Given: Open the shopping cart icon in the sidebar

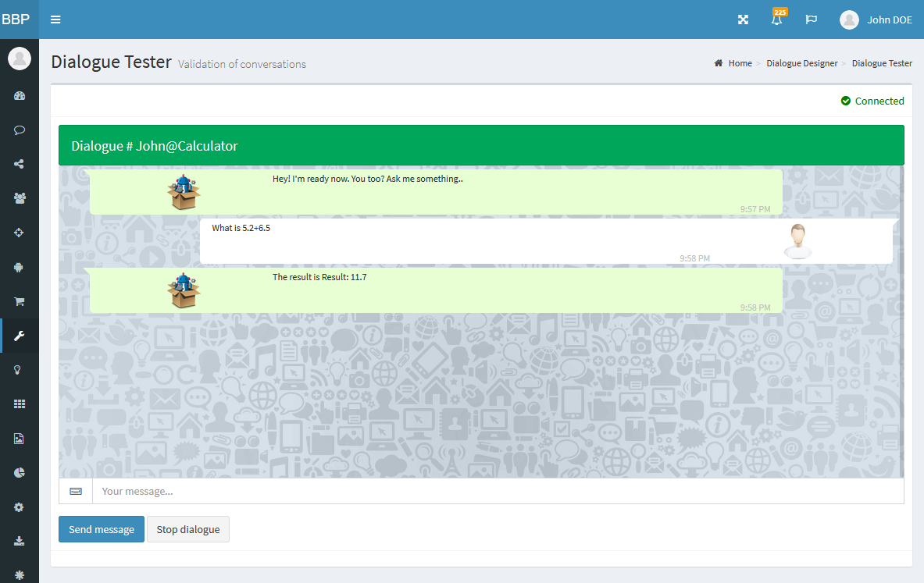Looking at the screenshot, I should [x=20, y=301].
